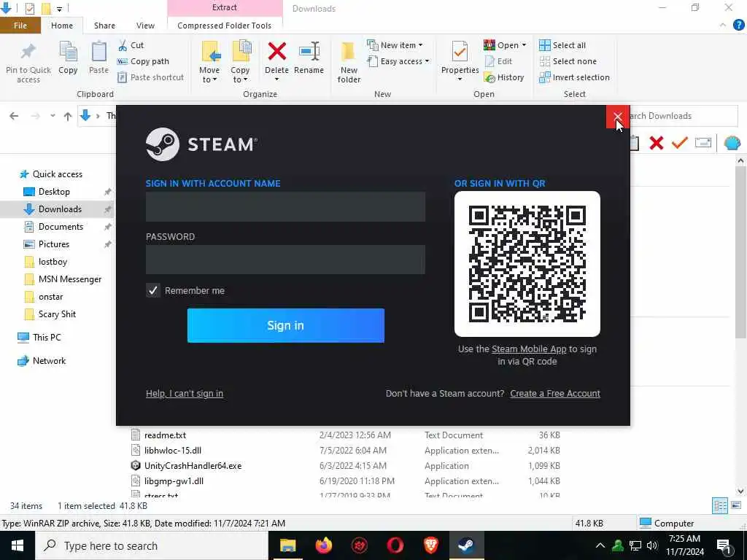
Task: Select UnityCrashHandler64.exe file
Action: coord(193,466)
